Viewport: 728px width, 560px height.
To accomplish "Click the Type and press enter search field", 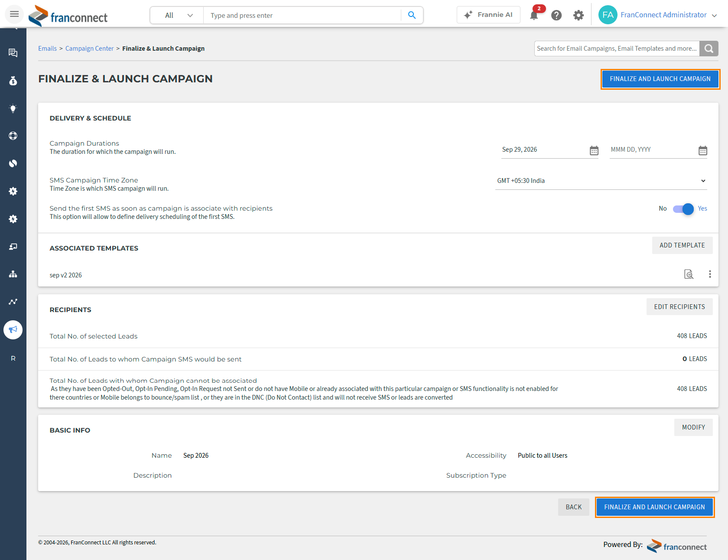I will (302, 15).
